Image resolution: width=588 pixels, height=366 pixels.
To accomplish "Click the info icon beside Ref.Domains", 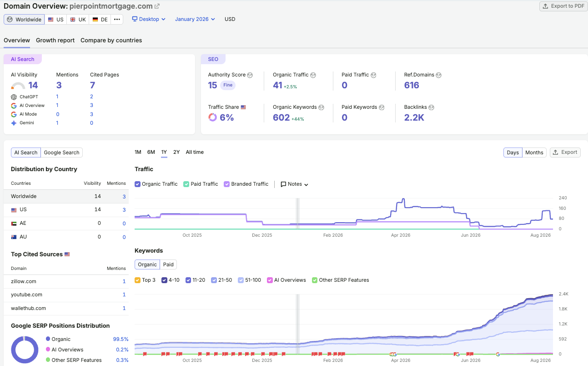I will [438, 75].
